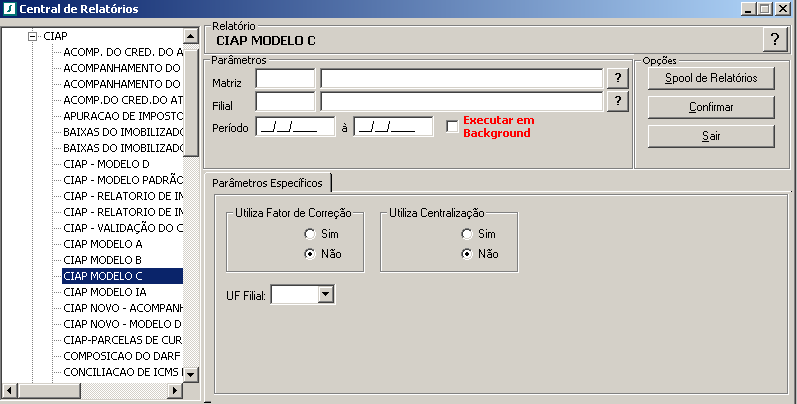Click the Período end date field
This screenshot has width=797, height=404.
(x=393, y=126)
